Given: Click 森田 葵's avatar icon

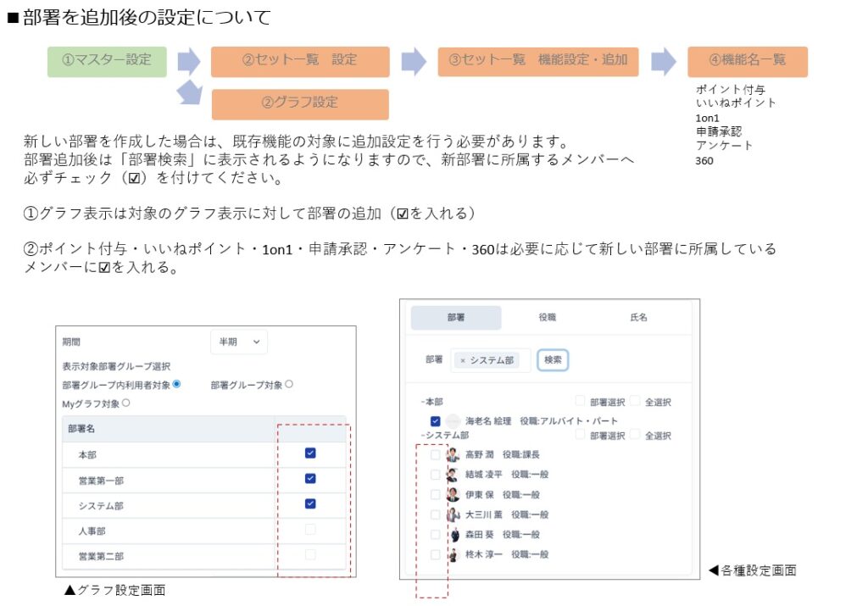Looking at the screenshot, I should [453, 535].
